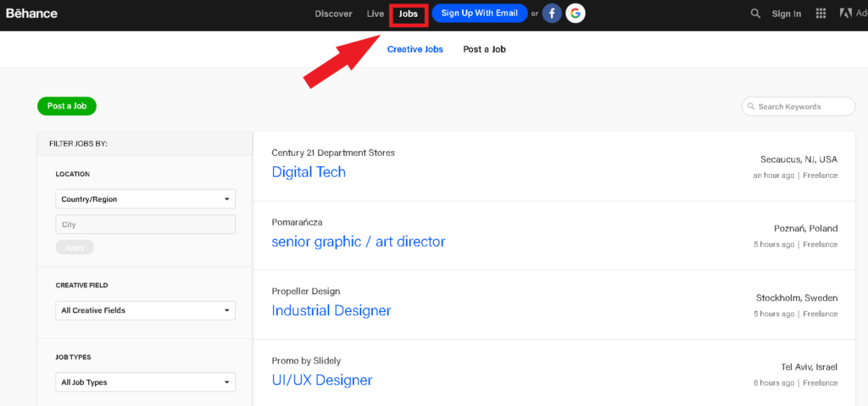This screenshot has height=406, width=868.
Task: Open the Discover menu item
Action: tap(333, 14)
